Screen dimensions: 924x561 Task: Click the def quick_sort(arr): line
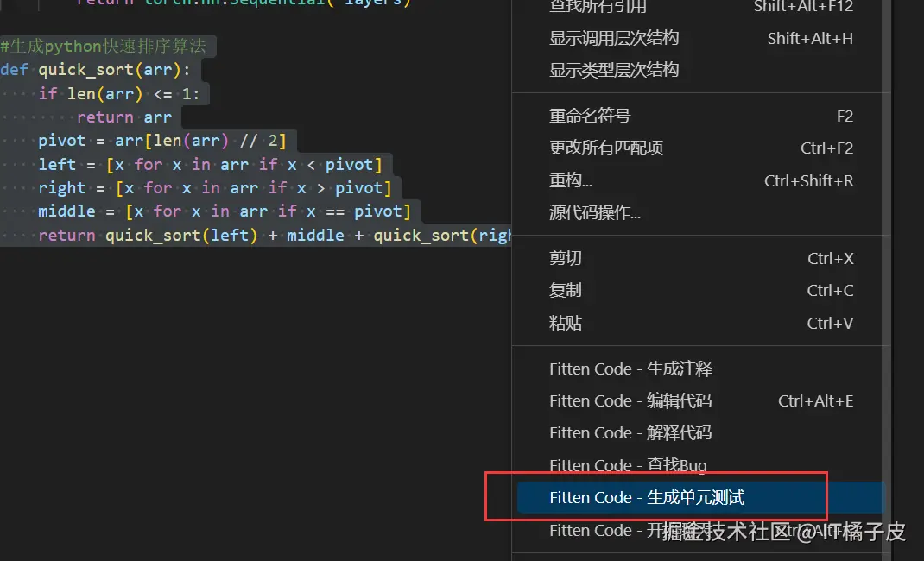coord(95,70)
